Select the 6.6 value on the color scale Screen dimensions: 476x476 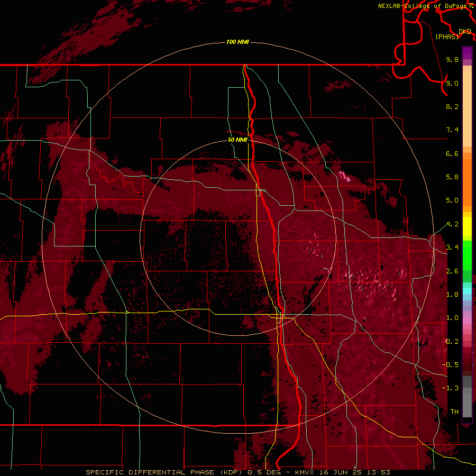point(452,153)
